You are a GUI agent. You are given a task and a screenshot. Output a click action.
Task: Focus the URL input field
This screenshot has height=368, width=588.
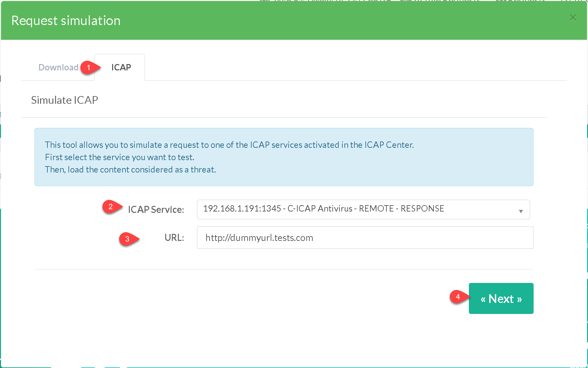(x=365, y=238)
